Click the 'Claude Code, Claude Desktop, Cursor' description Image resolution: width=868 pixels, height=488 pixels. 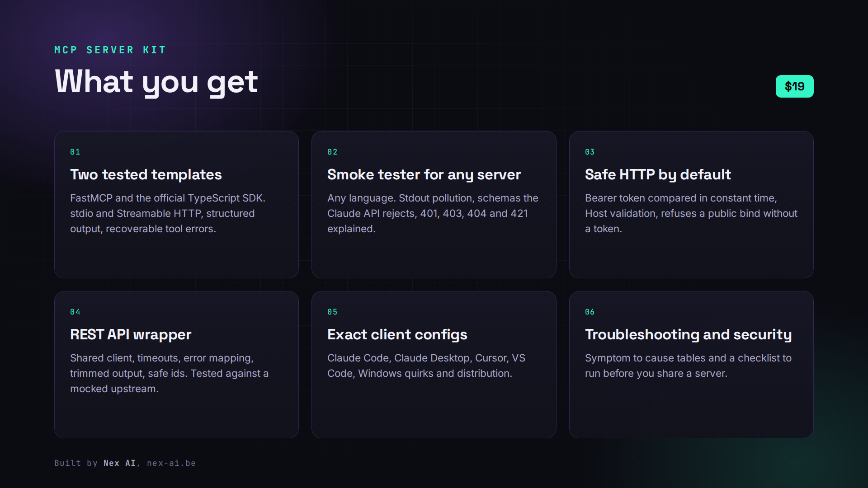tap(426, 366)
